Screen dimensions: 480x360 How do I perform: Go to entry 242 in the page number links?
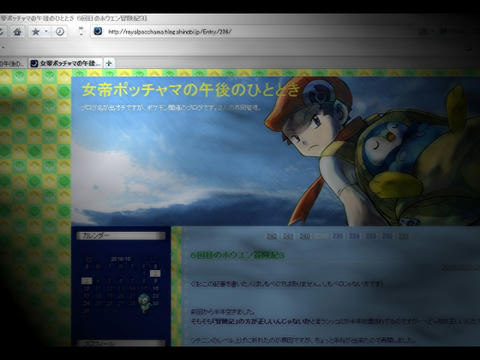[272, 236]
